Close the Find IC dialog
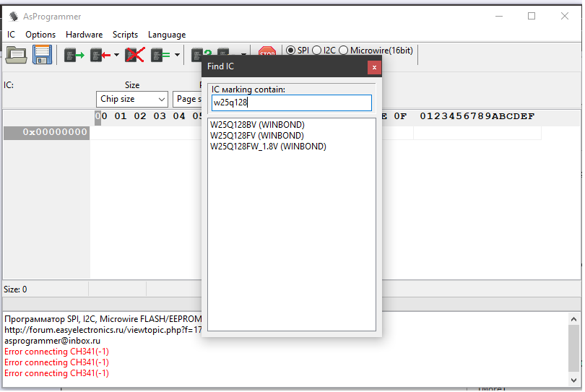 pyautogui.click(x=374, y=68)
